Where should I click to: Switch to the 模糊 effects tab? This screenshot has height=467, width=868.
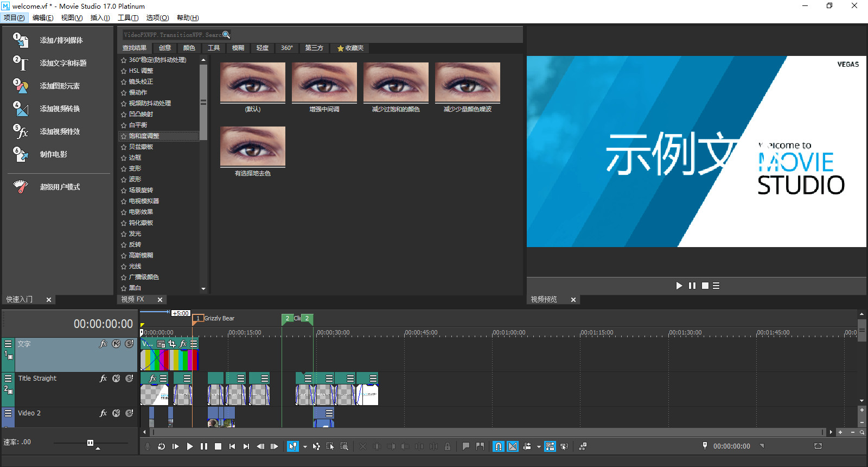(x=238, y=48)
